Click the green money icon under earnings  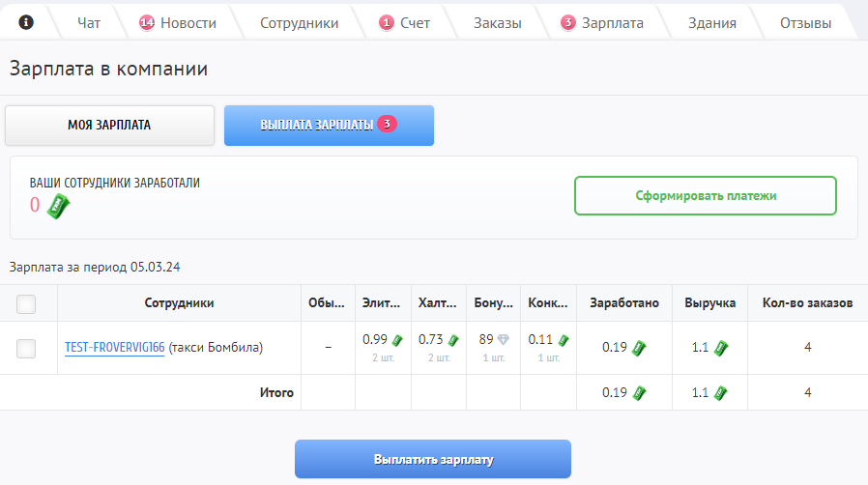(x=60, y=205)
